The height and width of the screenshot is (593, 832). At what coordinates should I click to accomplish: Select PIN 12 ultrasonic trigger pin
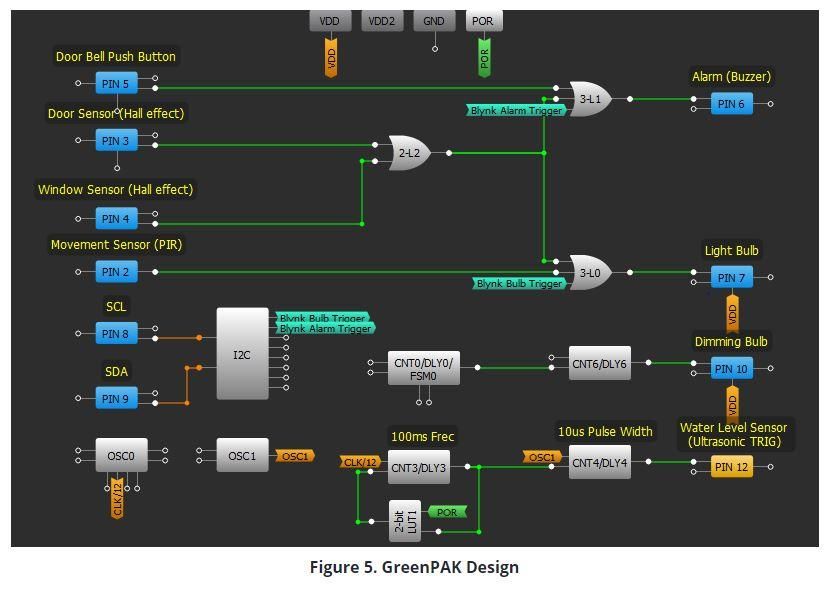tap(731, 467)
